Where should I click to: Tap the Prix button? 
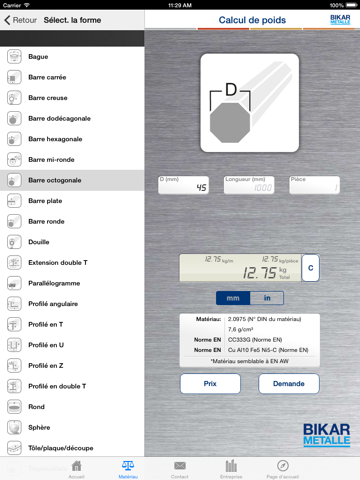(x=210, y=384)
